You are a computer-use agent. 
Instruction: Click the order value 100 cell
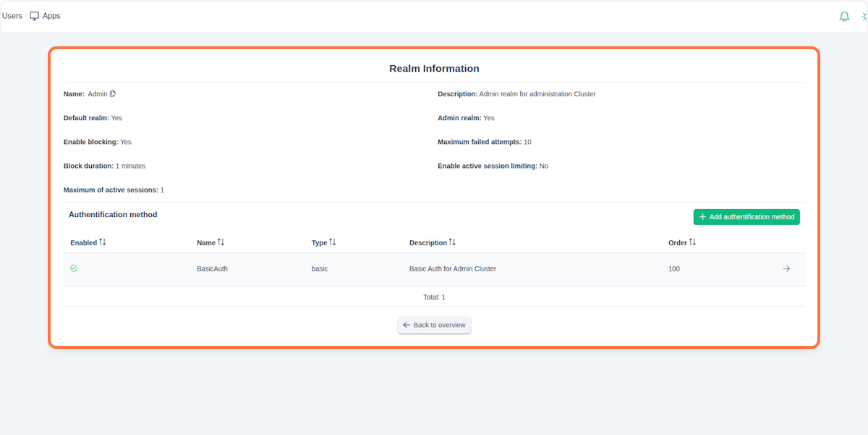(673, 269)
